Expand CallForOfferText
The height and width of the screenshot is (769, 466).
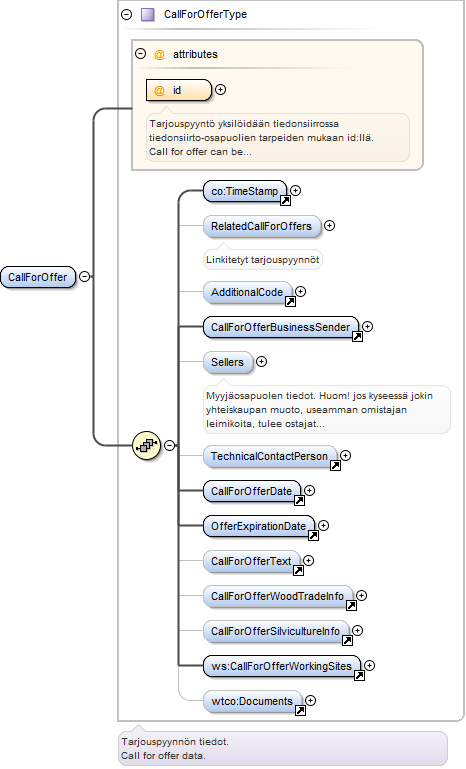[308, 561]
